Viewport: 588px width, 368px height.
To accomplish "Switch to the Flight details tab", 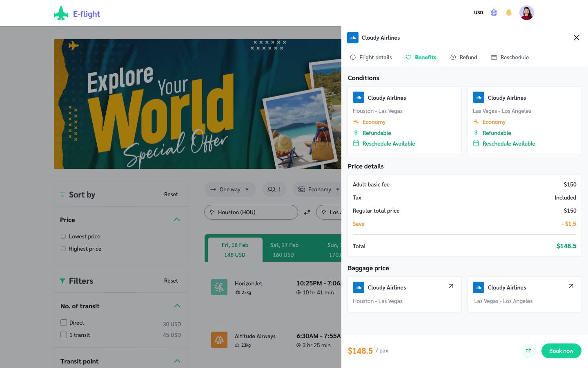I will point(371,57).
